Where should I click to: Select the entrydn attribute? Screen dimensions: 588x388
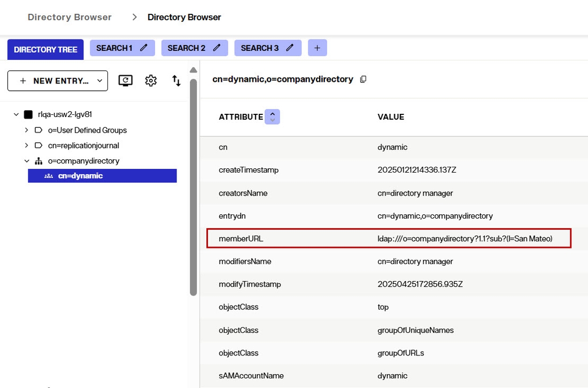tap(232, 216)
